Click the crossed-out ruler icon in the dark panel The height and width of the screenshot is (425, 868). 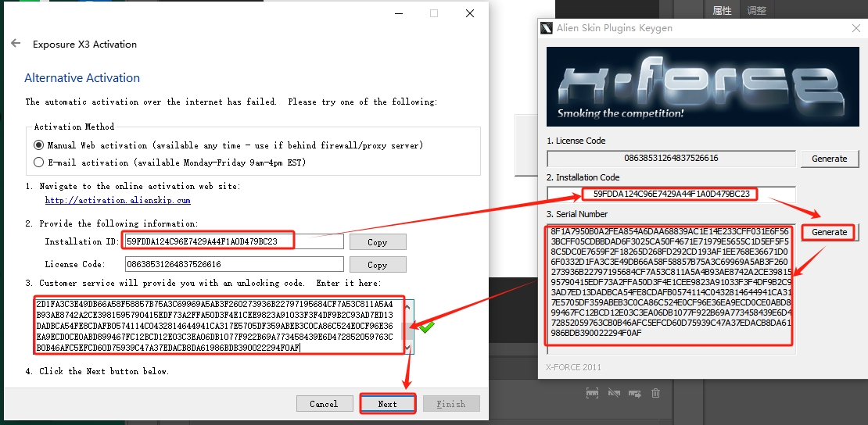click(613, 393)
